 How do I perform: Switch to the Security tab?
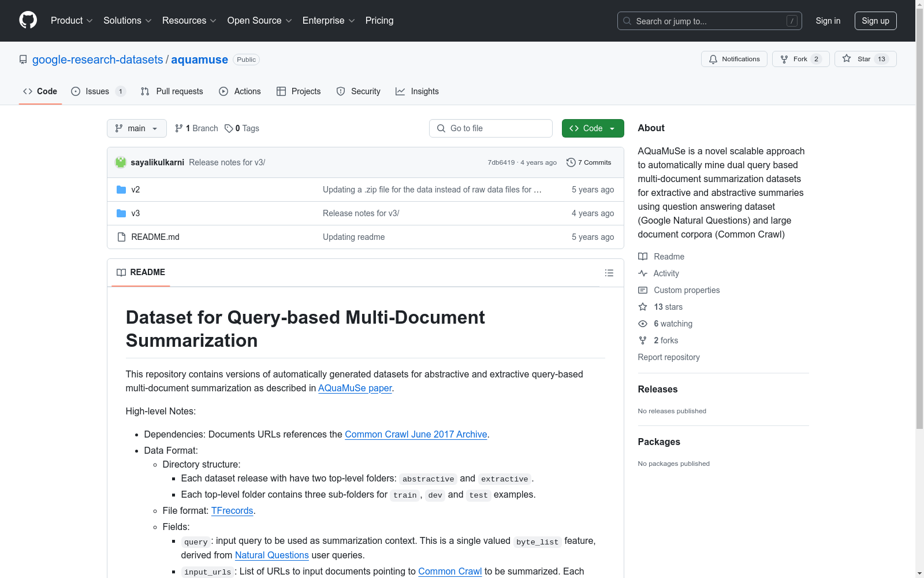click(x=359, y=91)
